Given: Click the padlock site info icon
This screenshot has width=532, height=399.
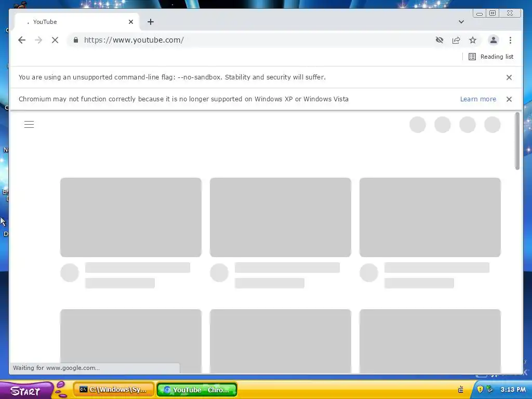Looking at the screenshot, I should coord(76,40).
